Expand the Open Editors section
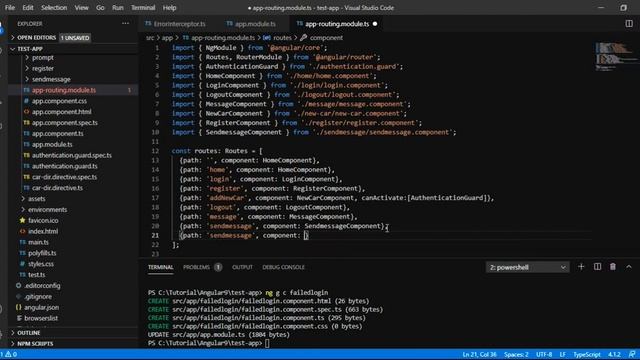This screenshot has height=360, width=640. 73,38
